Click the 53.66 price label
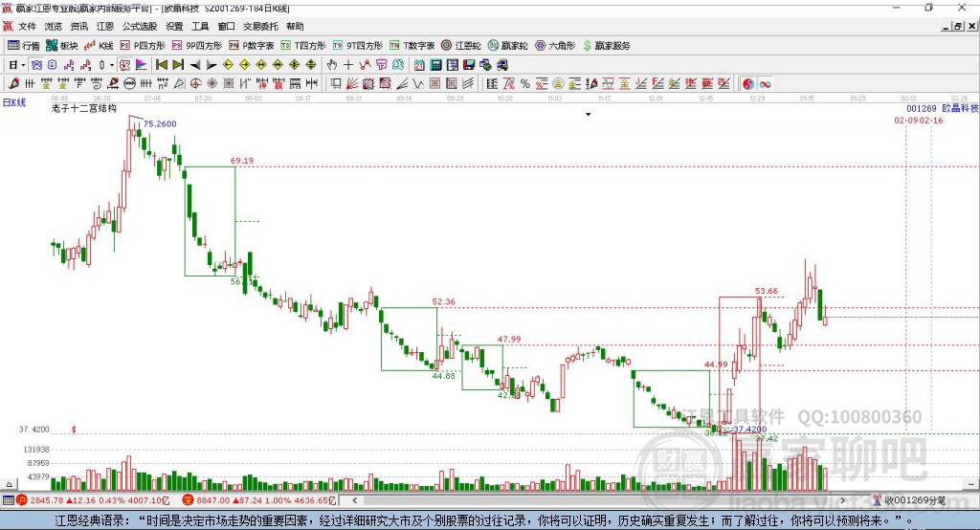Viewport: 980px width, 530px height. (x=767, y=291)
